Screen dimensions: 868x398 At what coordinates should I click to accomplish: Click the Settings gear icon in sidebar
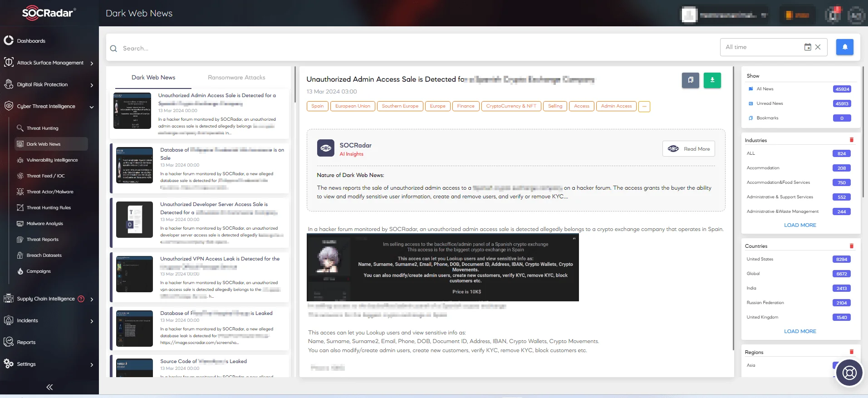click(x=9, y=364)
